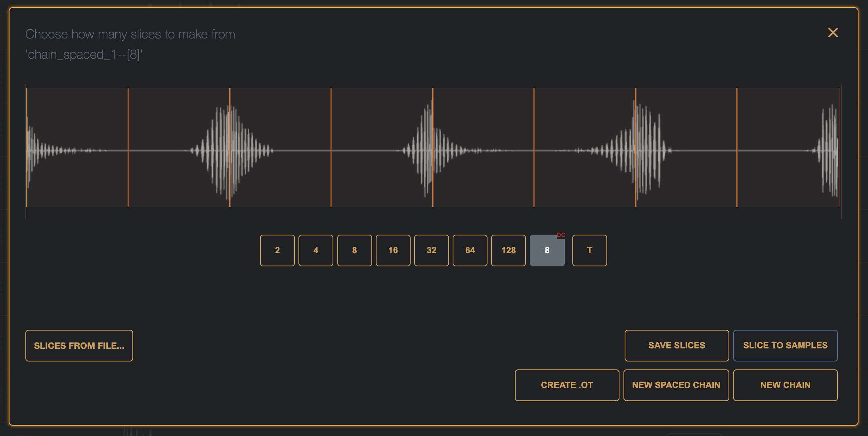This screenshot has width=868, height=436.
Task: Set slice count to 128
Action: coord(508,250)
